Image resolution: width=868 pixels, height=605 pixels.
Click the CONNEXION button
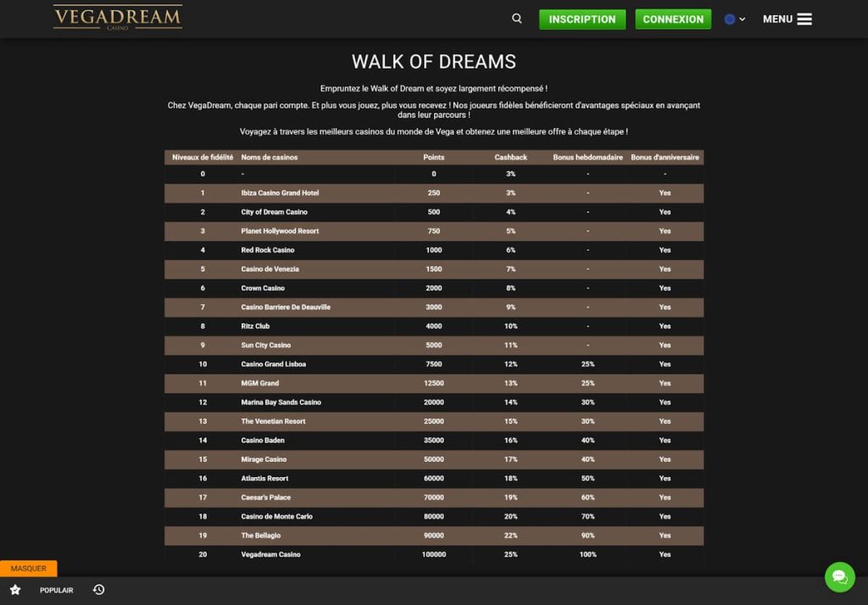tap(673, 19)
